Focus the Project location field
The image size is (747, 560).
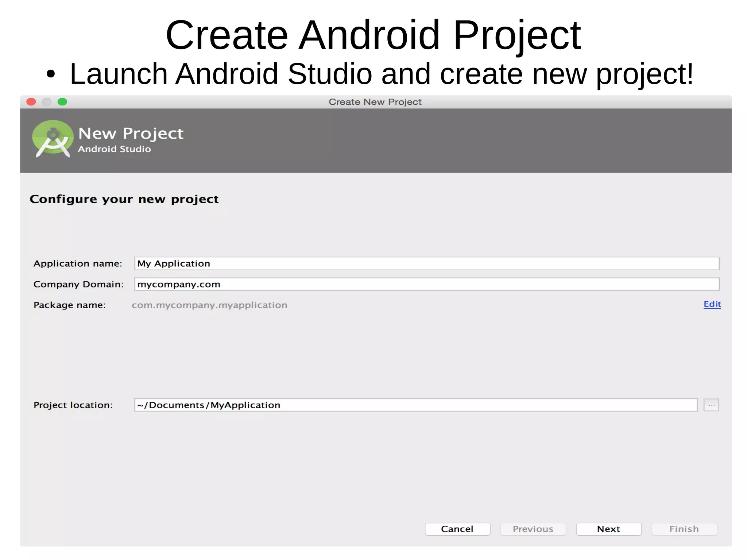(x=416, y=405)
